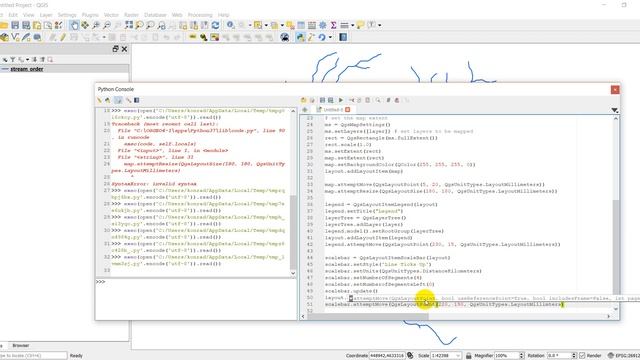Activate the Zoom In magnifier tool

click(96, 25)
